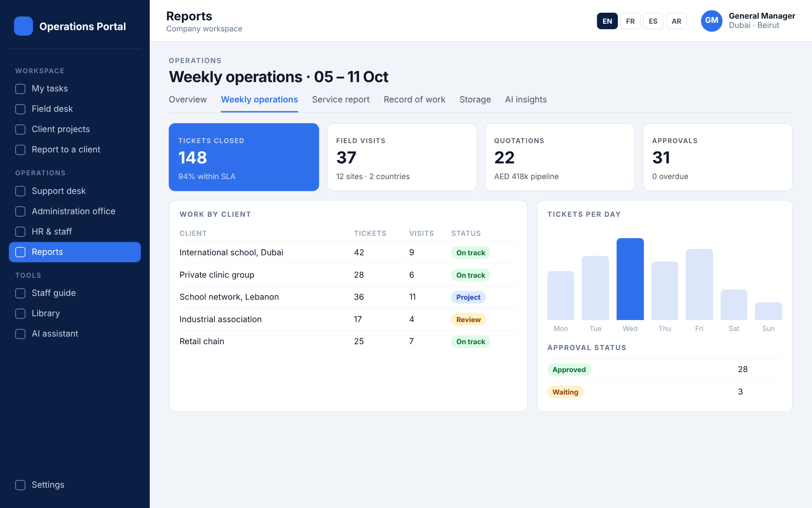This screenshot has height=508, width=812.
Task: Switch language to ES
Action: pos(653,21)
